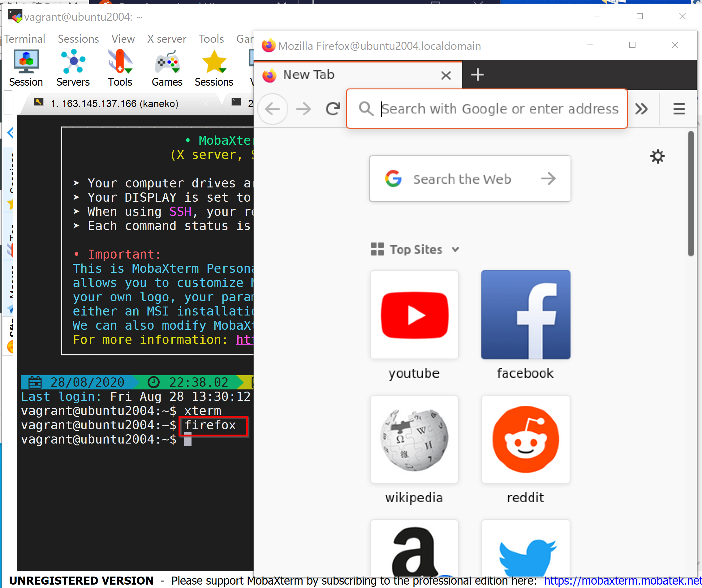Click Firefox forward arrow button
The image size is (702, 588).
(x=303, y=109)
